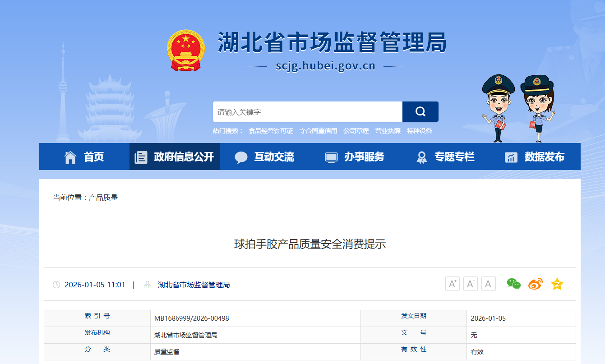Image resolution: width=605 pixels, height=364 pixels.
Task: Click hot search link 特种设备
Action: [419, 131]
